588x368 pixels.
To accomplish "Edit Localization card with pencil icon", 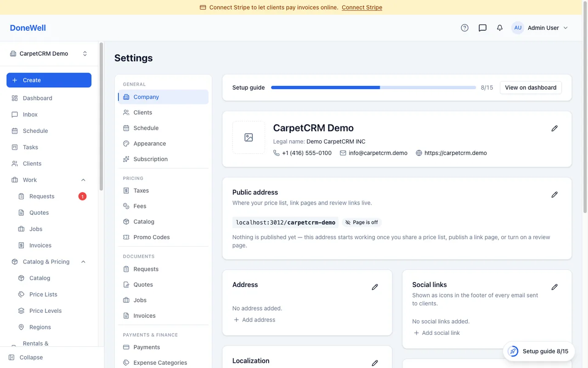I will pos(375,363).
